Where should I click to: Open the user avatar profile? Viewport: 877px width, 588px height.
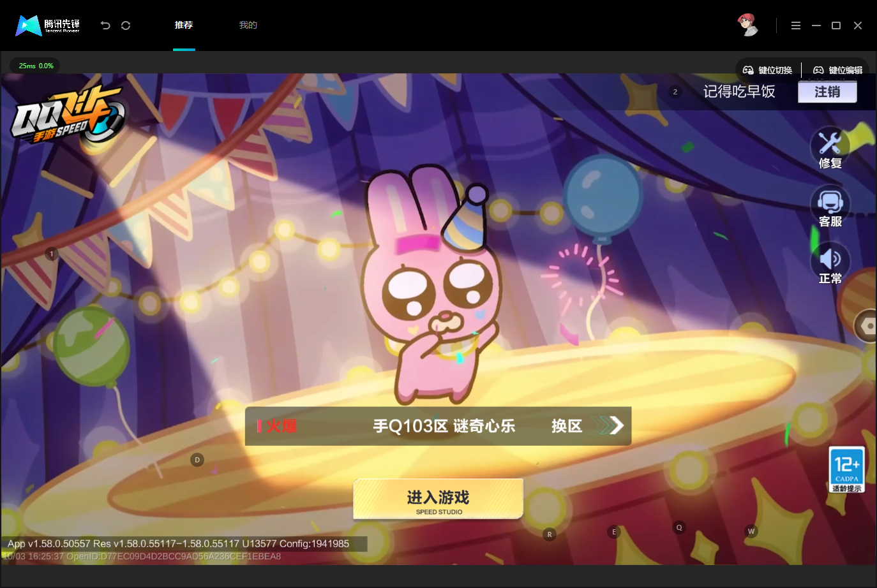coord(747,25)
